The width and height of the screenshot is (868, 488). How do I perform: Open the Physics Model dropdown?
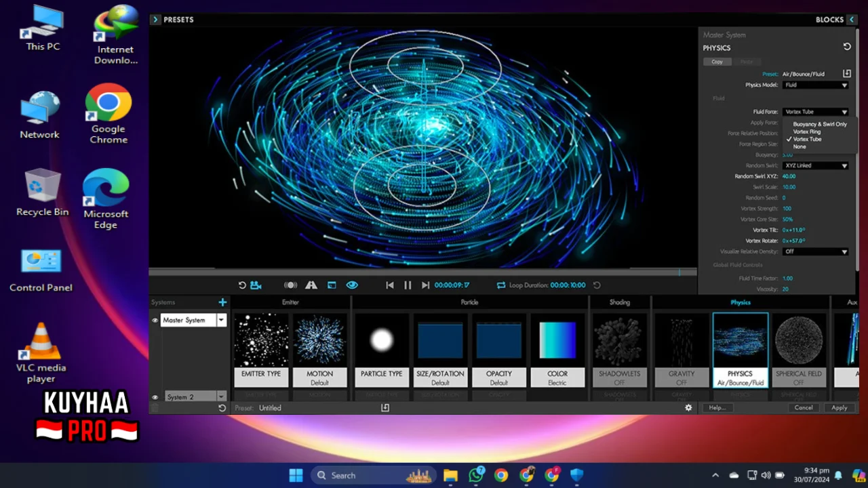pos(816,85)
